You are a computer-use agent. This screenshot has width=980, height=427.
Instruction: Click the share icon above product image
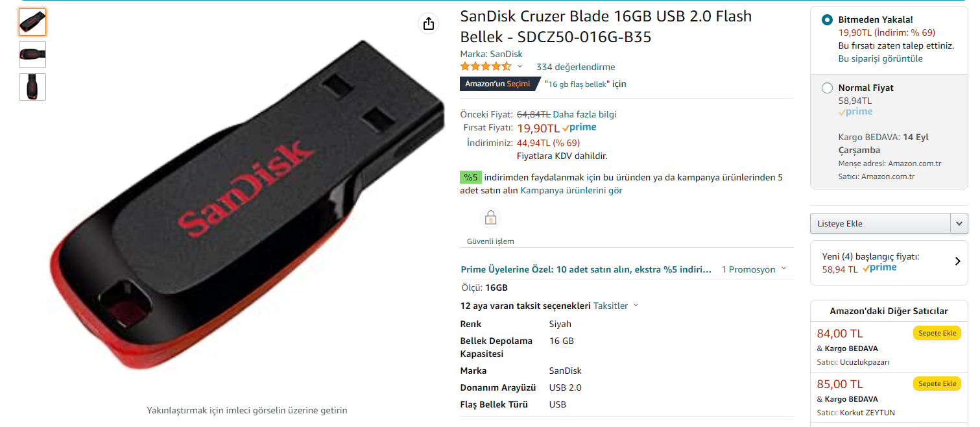pyautogui.click(x=428, y=24)
